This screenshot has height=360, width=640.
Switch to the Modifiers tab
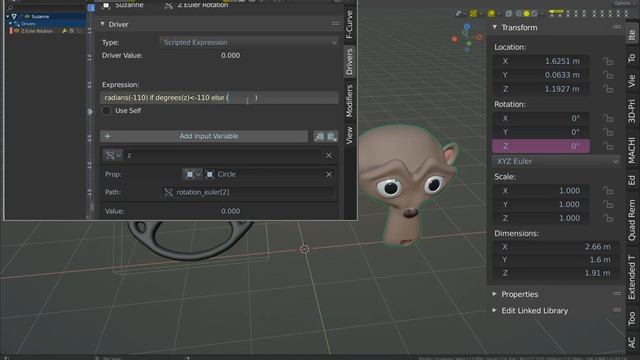coord(349,100)
